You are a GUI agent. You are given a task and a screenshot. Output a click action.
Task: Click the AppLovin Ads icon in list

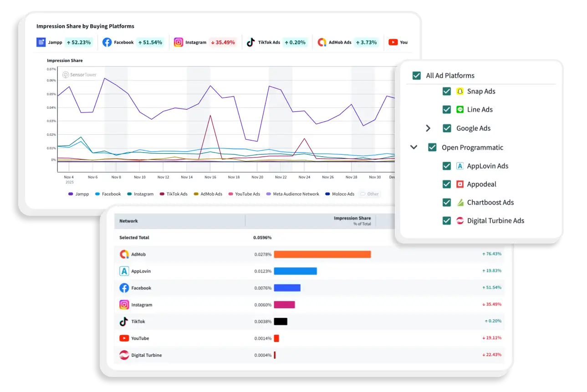pyautogui.click(x=460, y=166)
